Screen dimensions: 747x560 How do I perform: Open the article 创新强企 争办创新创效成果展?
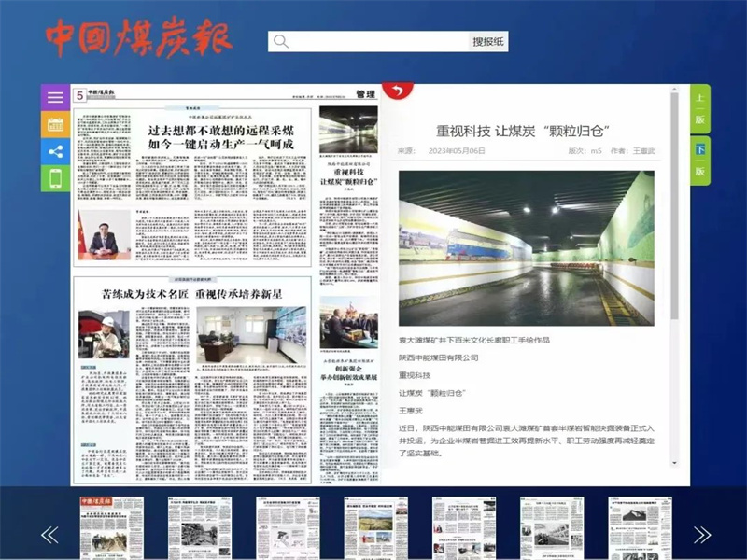pyautogui.click(x=349, y=373)
